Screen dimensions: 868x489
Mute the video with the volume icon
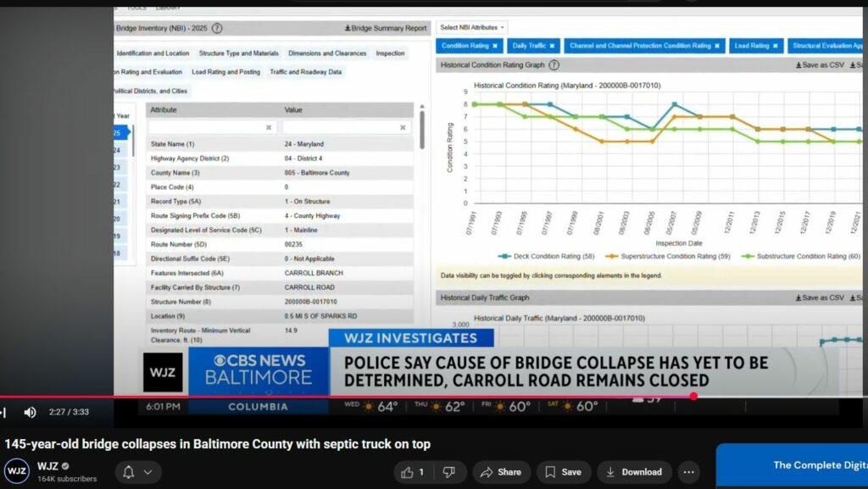pos(30,413)
